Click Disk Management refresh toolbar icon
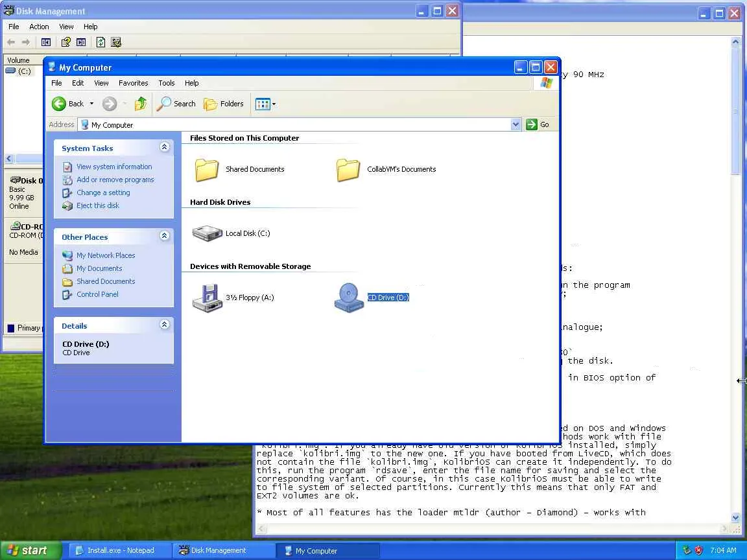This screenshot has width=747, height=560. click(x=101, y=42)
